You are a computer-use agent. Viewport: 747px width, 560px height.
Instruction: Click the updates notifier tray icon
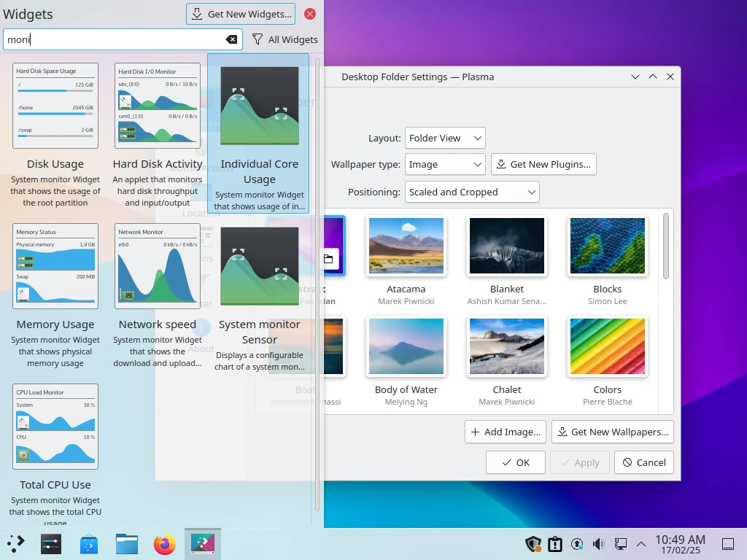point(577,544)
